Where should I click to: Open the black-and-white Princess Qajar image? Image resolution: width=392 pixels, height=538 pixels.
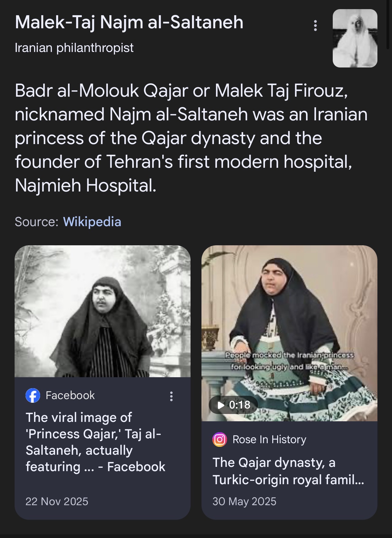103,311
